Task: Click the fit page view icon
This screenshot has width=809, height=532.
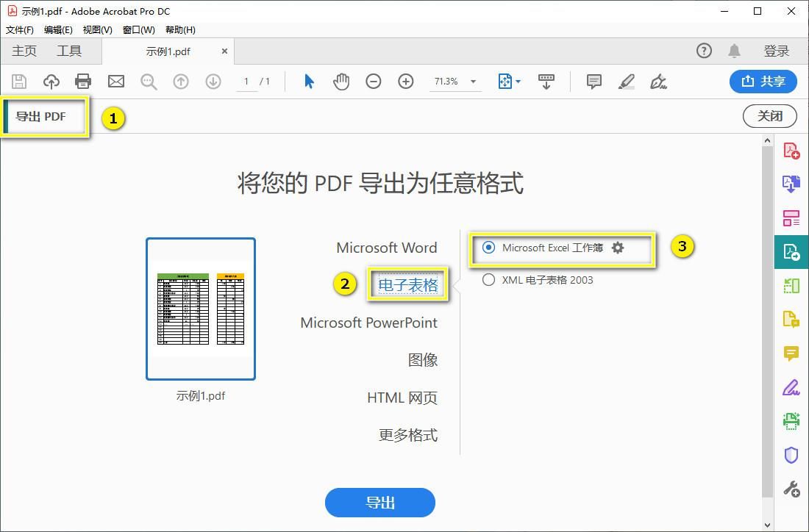Action: coord(505,82)
